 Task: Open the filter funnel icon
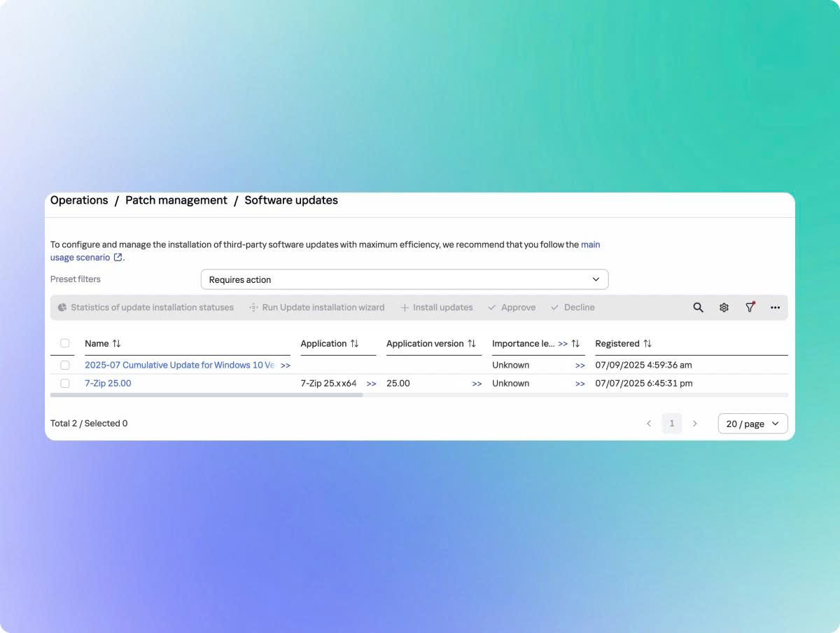pos(750,307)
